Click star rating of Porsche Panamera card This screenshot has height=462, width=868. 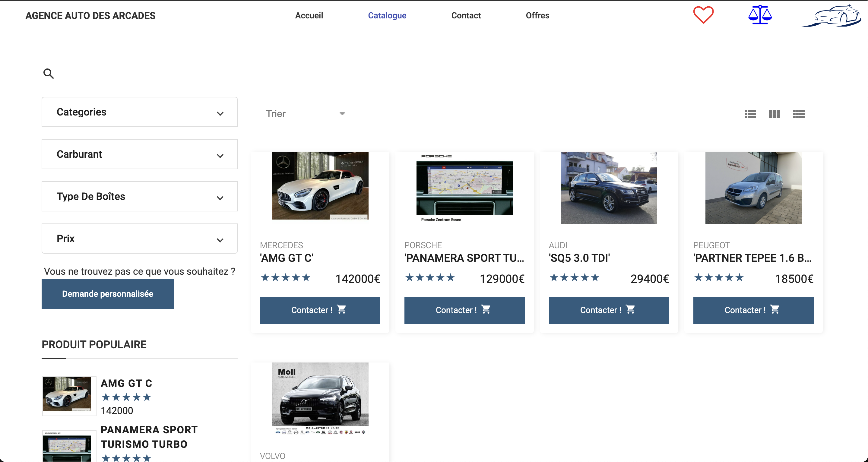tap(430, 278)
